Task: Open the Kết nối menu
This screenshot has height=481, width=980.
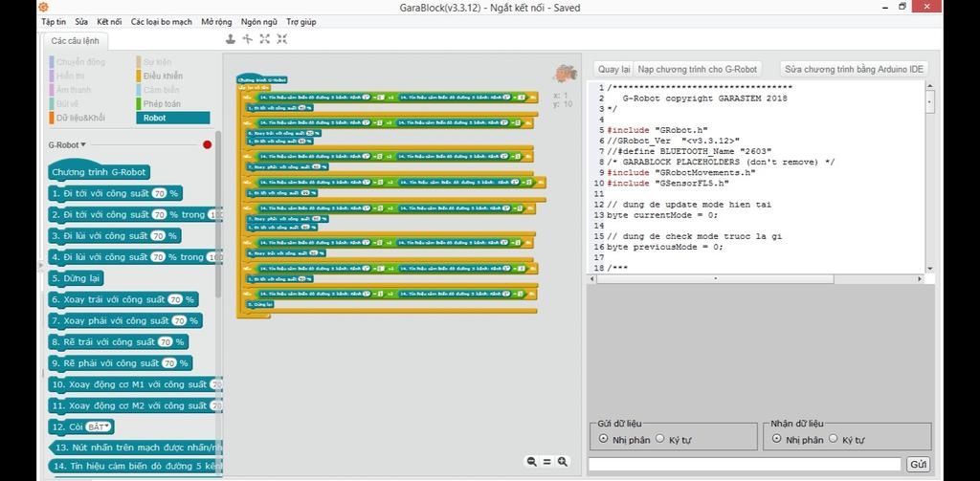Action: coord(109,21)
